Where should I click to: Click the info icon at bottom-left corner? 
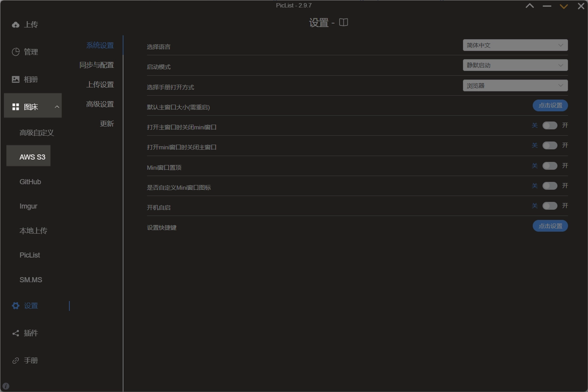6,386
